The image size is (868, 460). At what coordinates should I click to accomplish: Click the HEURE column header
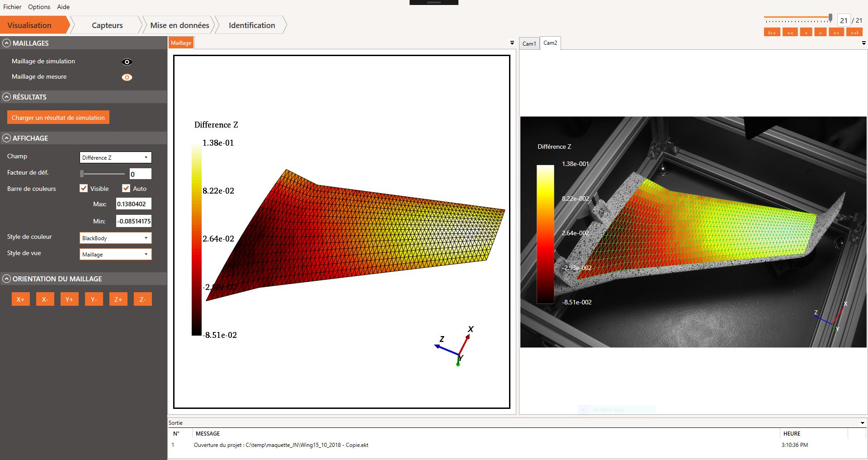814,433
